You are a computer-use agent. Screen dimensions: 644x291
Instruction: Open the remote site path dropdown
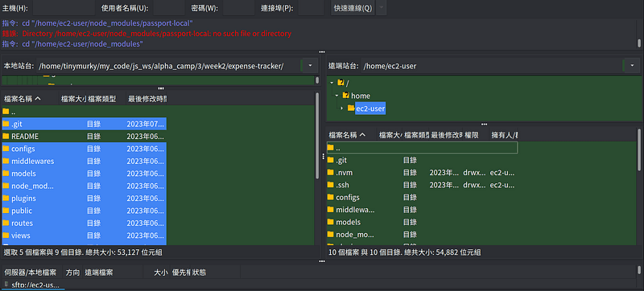coord(632,66)
